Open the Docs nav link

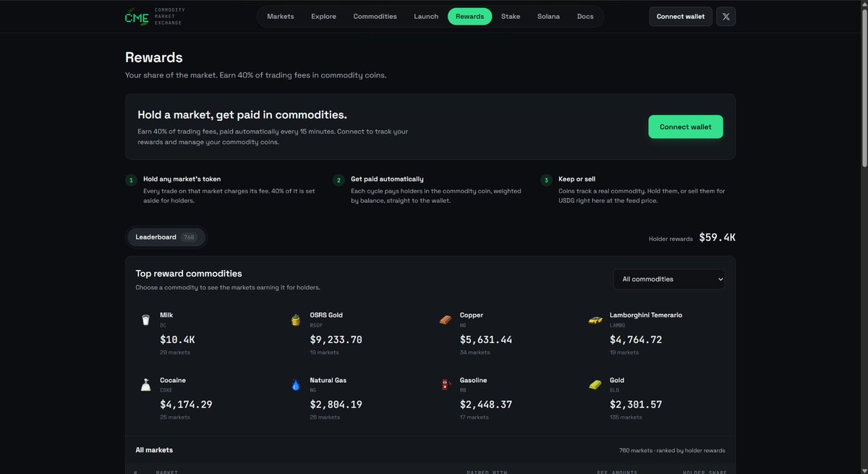point(585,16)
